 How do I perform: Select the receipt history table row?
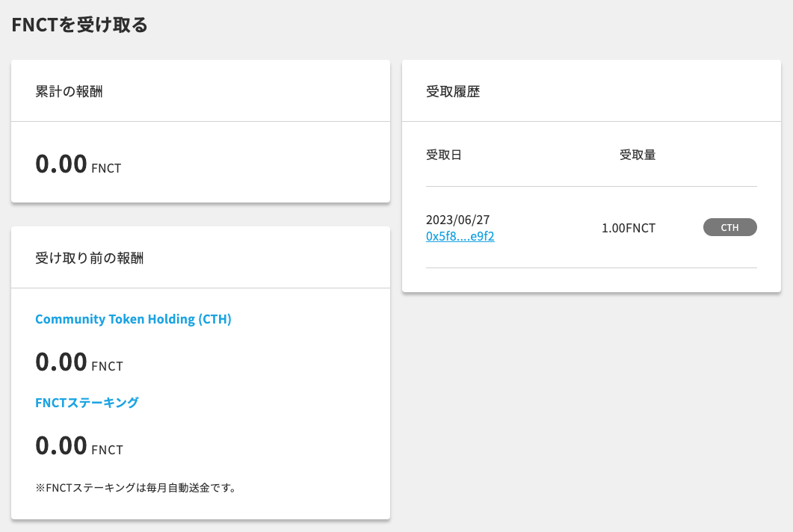point(590,227)
